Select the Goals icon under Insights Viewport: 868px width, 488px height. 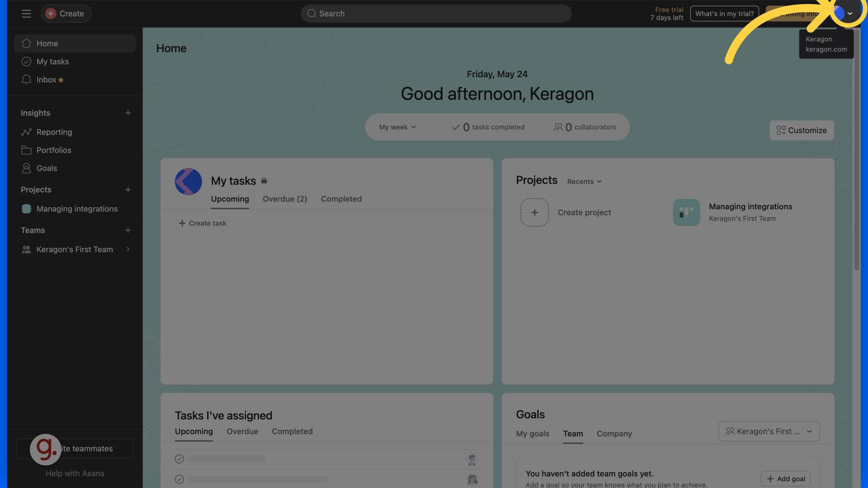click(26, 168)
